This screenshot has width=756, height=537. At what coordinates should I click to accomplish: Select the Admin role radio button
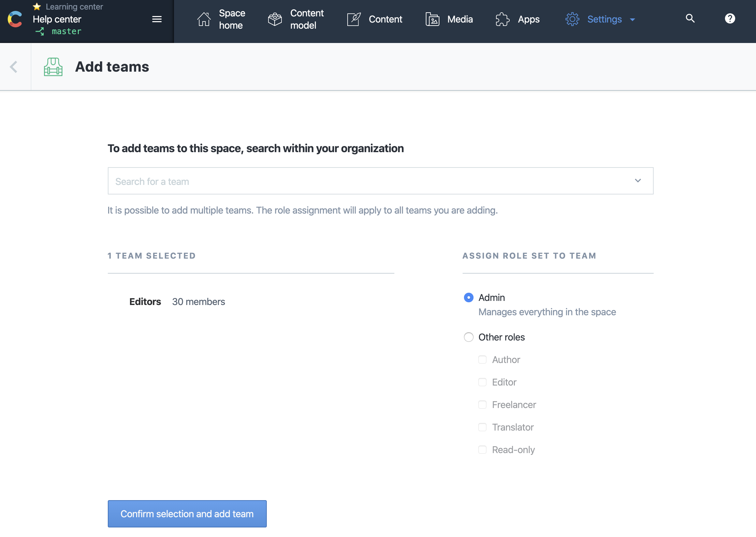point(468,297)
